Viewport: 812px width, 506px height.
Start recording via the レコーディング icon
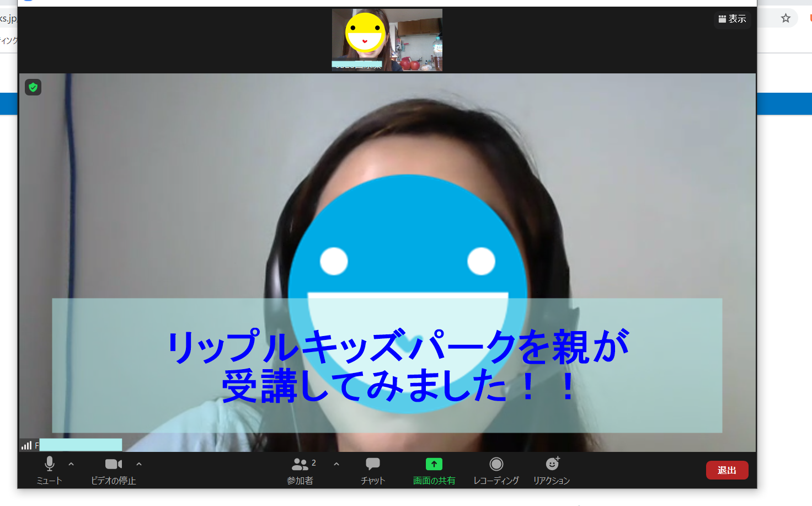[495, 470]
